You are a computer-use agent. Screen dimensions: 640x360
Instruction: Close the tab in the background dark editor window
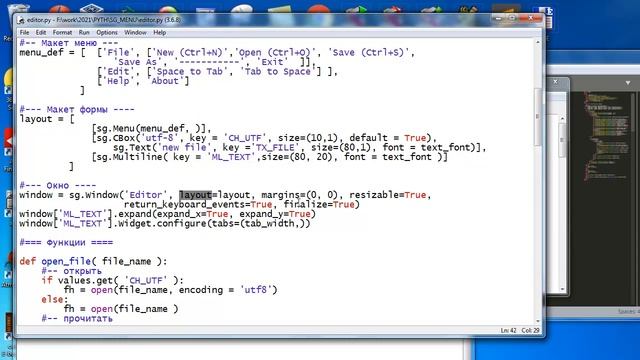tap(555, 82)
